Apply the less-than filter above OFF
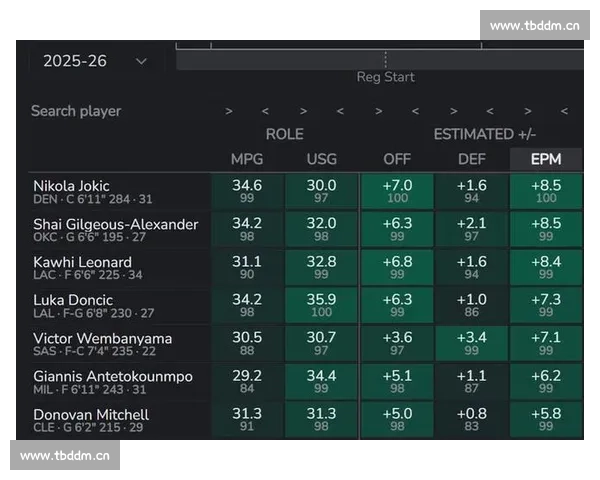Image resolution: width=600 pixels, height=480 pixels. point(415,111)
